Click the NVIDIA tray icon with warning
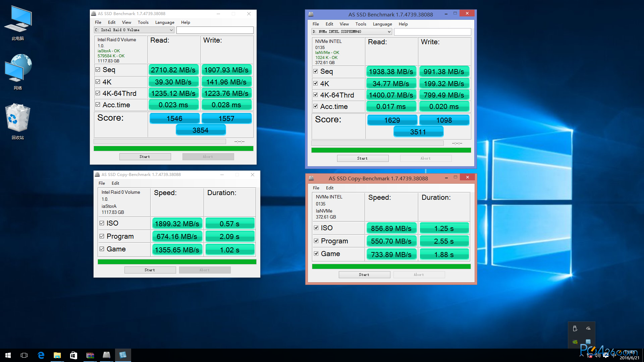The width and height of the screenshot is (644, 362). tap(575, 342)
